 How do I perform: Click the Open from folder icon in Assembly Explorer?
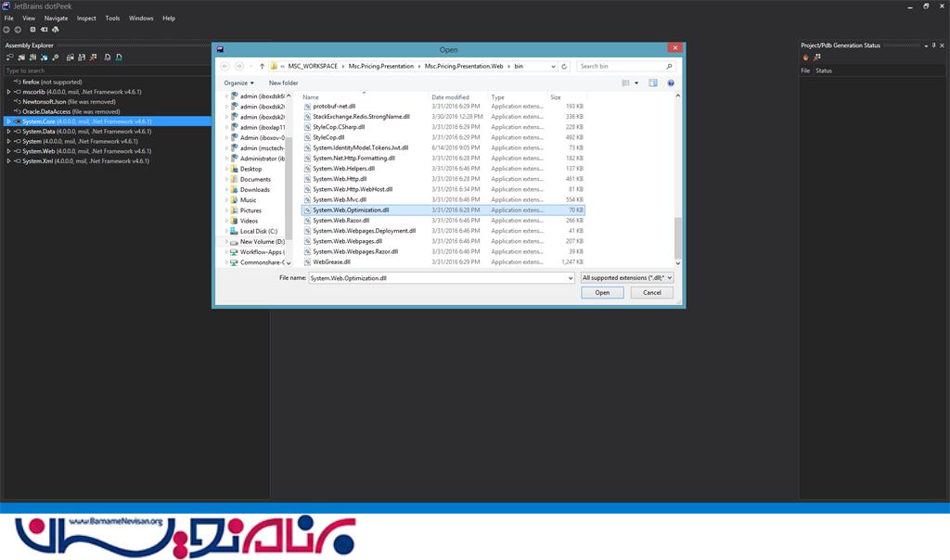coord(21,57)
